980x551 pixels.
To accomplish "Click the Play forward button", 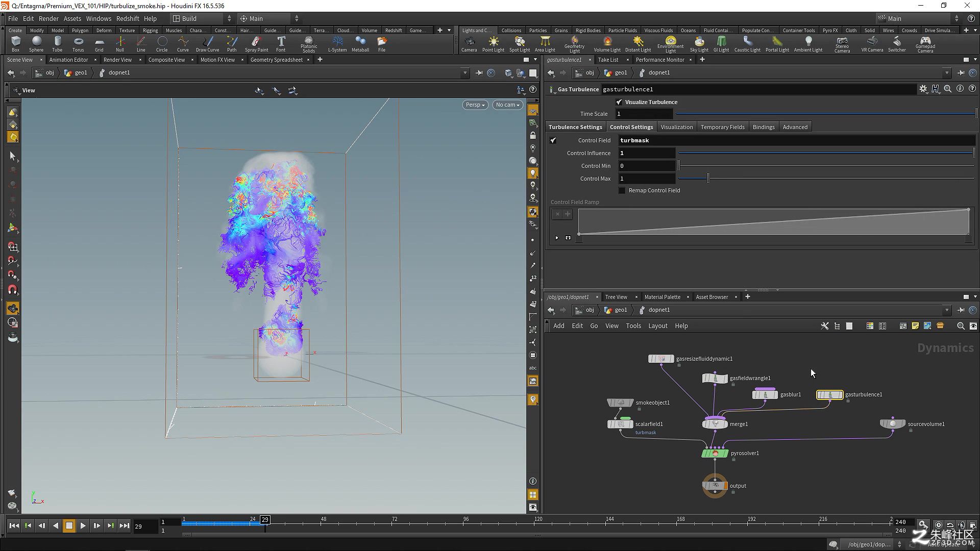I will coord(83,525).
